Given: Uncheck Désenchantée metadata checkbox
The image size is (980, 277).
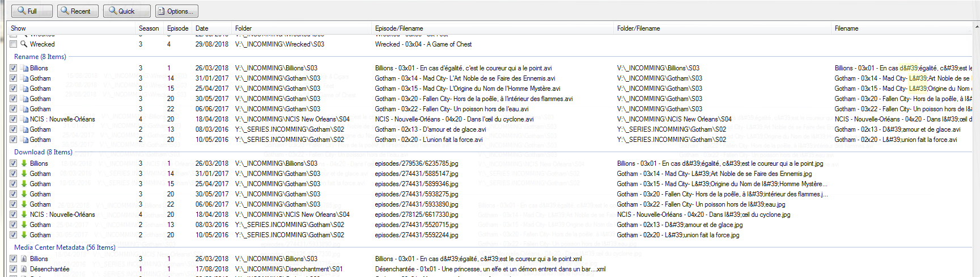Looking at the screenshot, I should pyautogui.click(x=14, y=269).
